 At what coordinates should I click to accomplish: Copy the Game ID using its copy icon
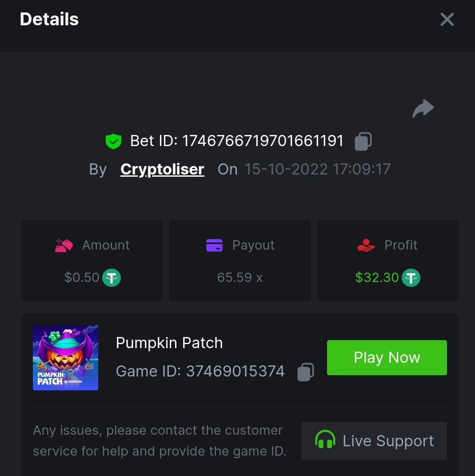pos(305,372)
